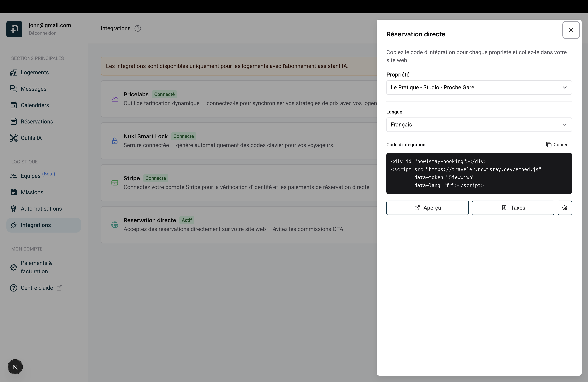Click the Réservations list icon

click(14, 122)
